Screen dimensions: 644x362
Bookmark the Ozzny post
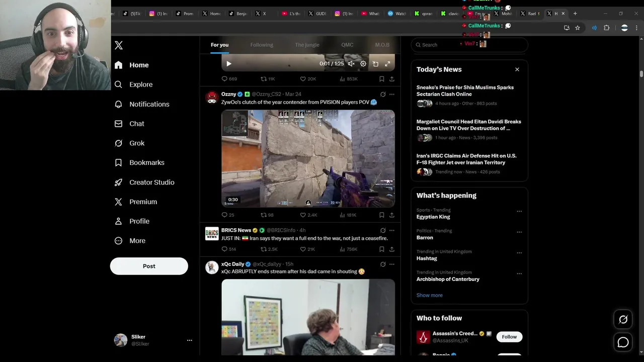[x=382, y=215]
